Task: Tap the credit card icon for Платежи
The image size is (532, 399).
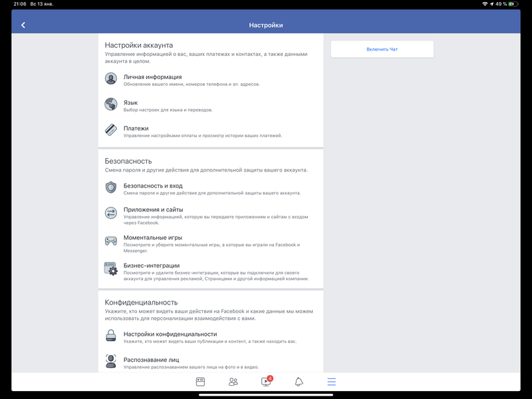Action: 111,130
